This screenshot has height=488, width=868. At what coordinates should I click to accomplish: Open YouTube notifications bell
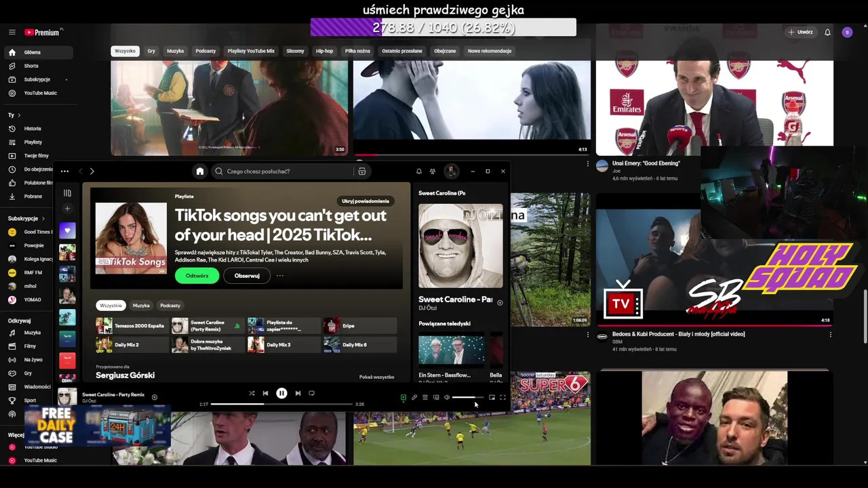[827, 33]
